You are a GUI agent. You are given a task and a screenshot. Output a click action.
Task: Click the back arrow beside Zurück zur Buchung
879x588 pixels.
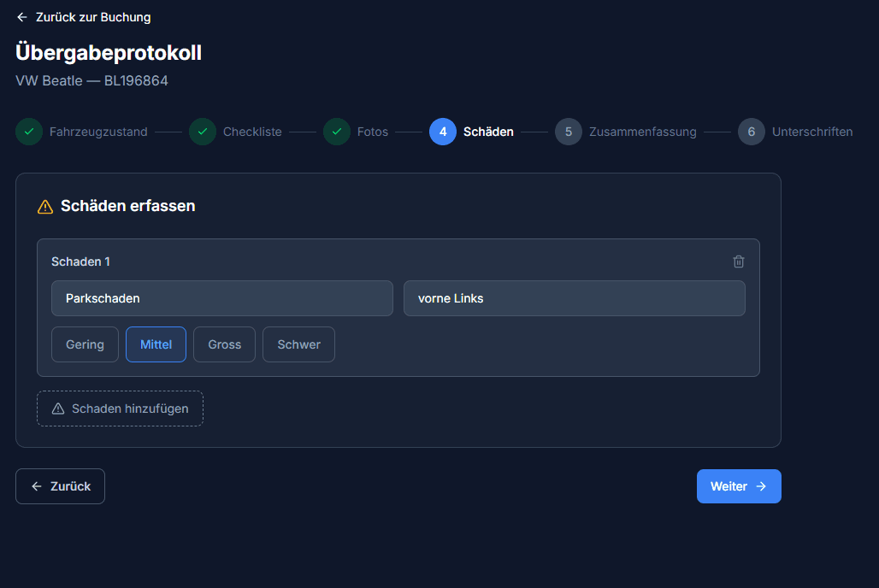click(22, 17)
